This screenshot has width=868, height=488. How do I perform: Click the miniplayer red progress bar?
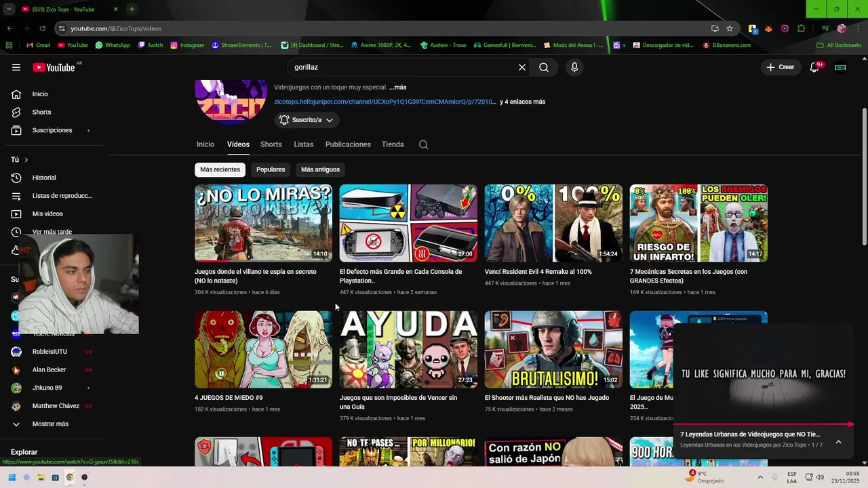[762, 424]
